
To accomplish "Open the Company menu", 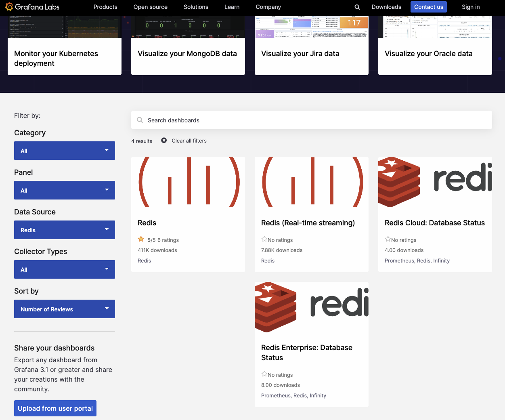I will tap(268, 7).
